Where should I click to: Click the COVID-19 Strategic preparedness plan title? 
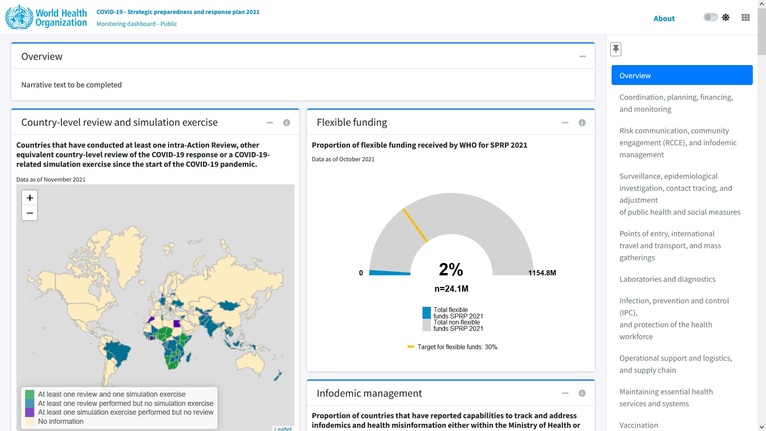coord(178,12)
